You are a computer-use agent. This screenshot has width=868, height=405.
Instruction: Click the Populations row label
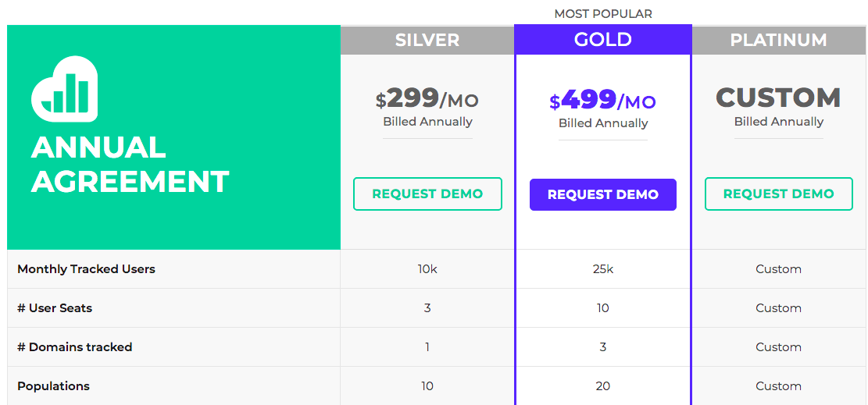(x=53, y=386)
